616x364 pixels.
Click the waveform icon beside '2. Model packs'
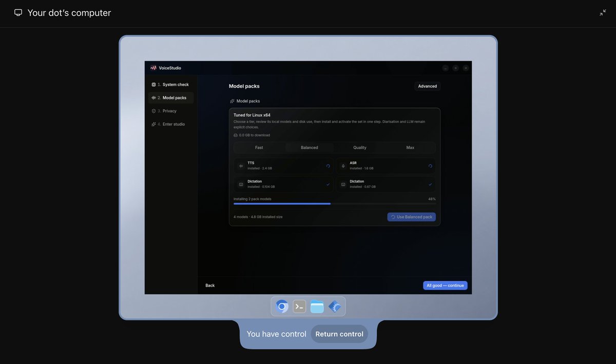point(153,97)
